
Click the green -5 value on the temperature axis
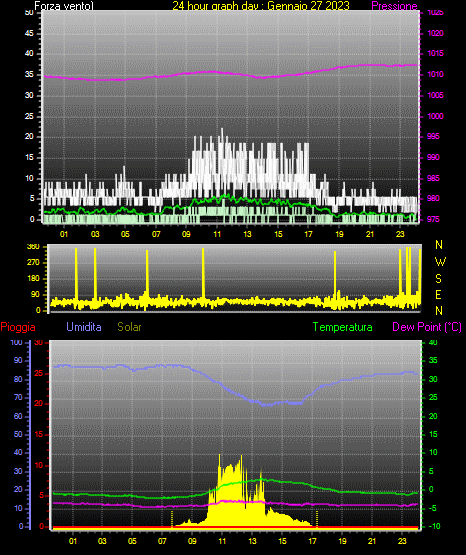click(433, 508)
